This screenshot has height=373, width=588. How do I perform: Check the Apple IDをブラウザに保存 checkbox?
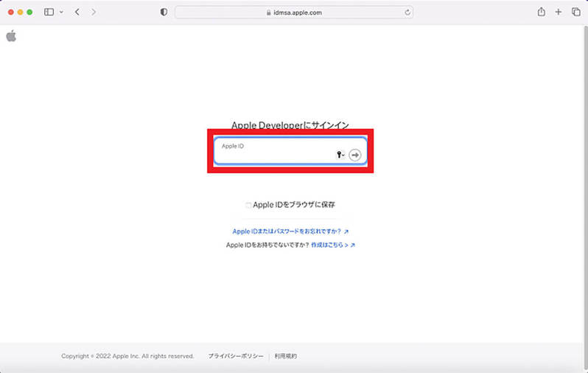click(248, 205)
